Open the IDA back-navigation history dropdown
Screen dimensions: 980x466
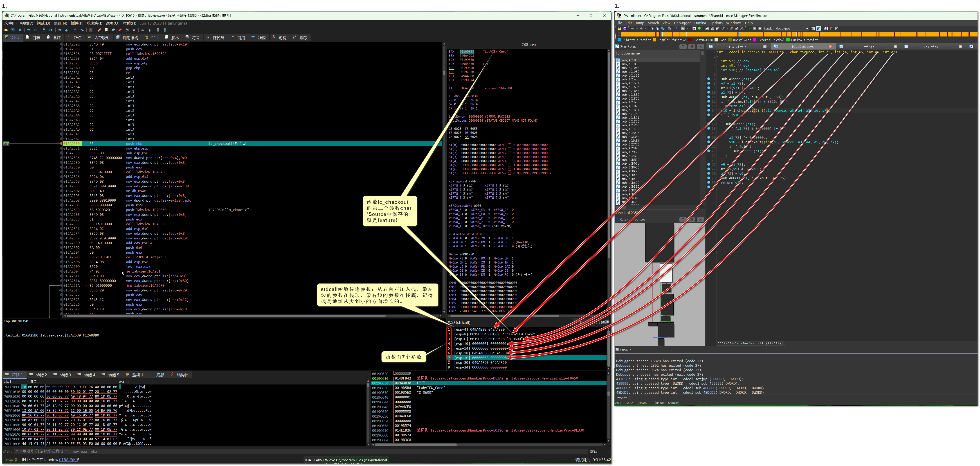click(637, 29)
